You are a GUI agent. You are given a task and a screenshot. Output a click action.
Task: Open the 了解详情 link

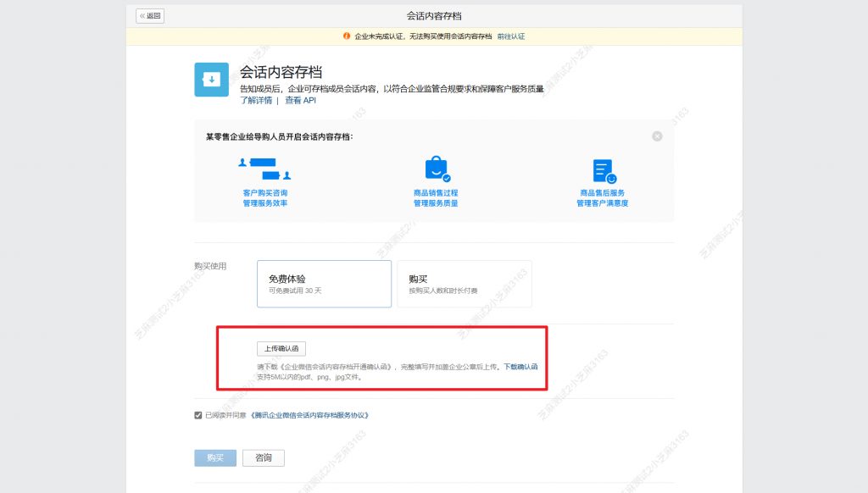pos(256,100)
